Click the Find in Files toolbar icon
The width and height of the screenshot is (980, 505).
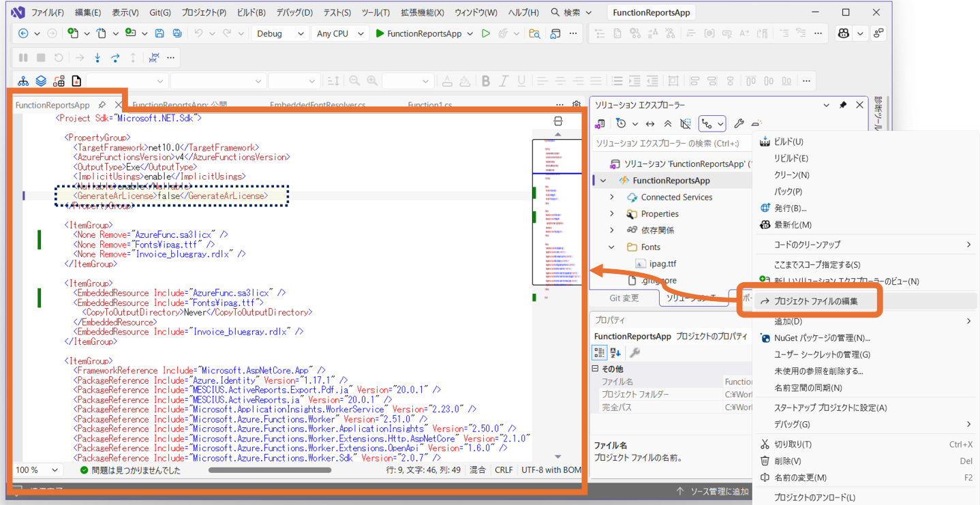[535, 33]
